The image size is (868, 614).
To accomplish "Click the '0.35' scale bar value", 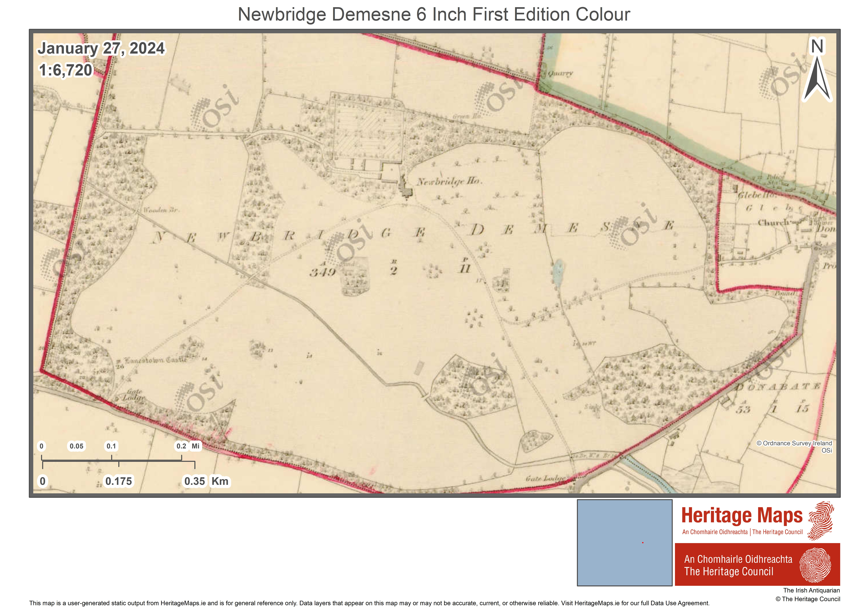I will pyautogui.click(x=195, y=481).
